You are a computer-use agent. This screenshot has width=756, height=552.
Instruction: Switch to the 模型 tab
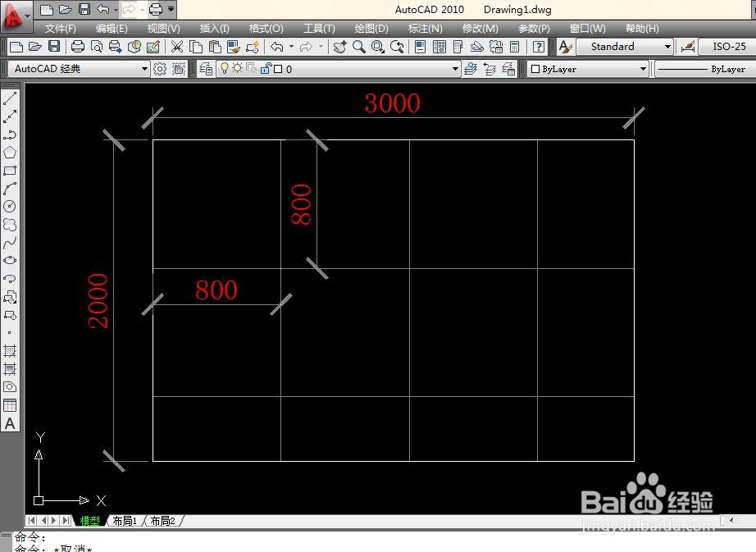(89, 521)
